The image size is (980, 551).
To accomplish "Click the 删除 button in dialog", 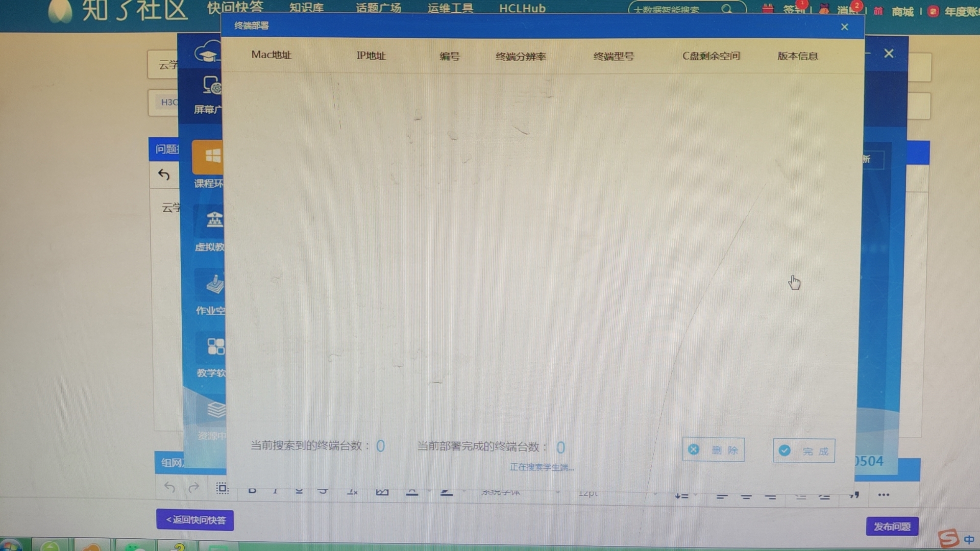I will (713, 450).
